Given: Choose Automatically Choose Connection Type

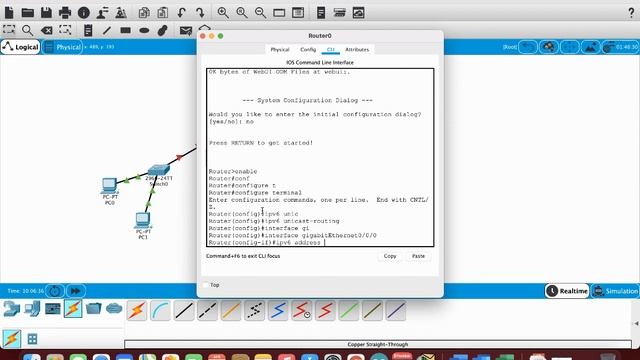Looking at the screenshot, I should pos(137,311).
